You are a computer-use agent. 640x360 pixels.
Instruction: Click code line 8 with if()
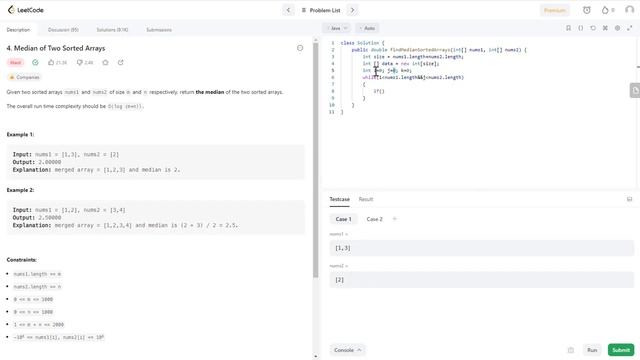coord(379,91)
